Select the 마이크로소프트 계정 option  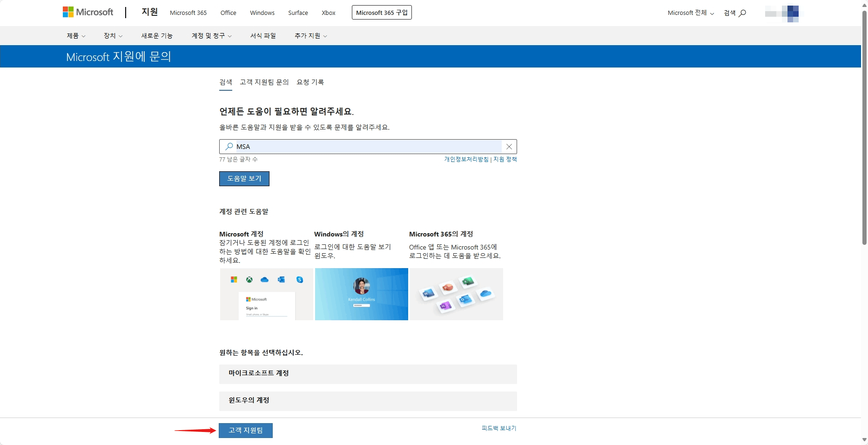368,374
